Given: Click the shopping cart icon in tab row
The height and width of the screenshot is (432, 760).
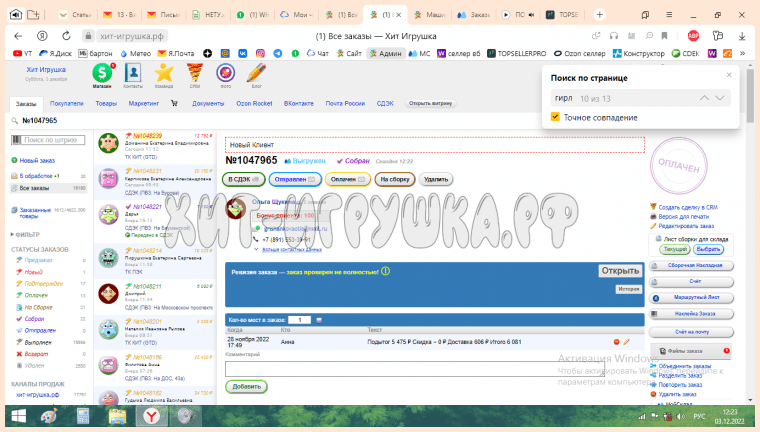Looking at the screenshot, I should point(174,103).
